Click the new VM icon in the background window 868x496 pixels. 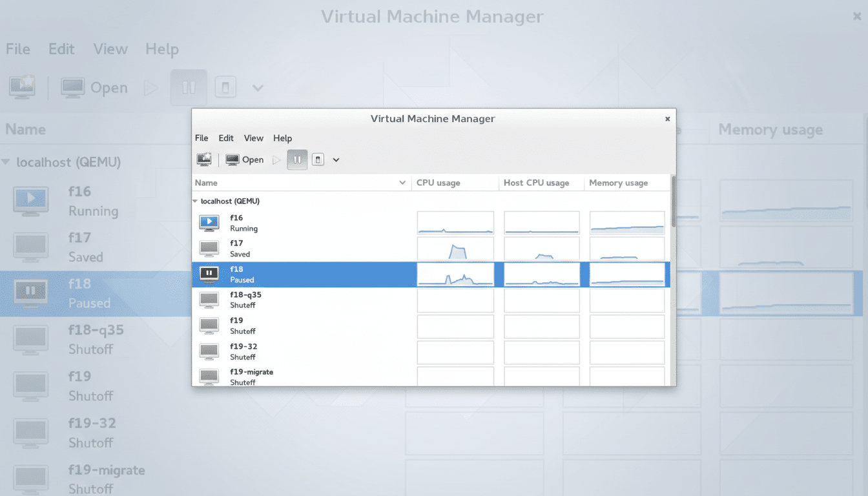(x=21, y=87)
